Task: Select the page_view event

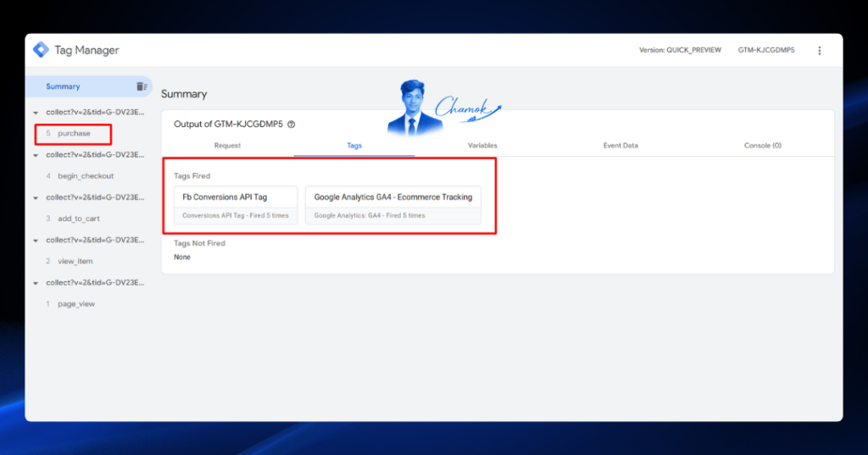Action: point(76,304)
